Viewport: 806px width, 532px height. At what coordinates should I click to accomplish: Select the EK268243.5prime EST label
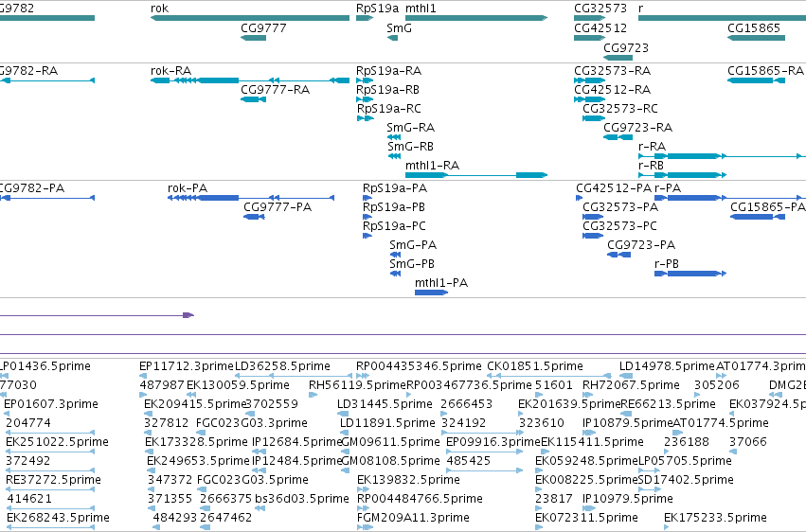pos(58,519)
